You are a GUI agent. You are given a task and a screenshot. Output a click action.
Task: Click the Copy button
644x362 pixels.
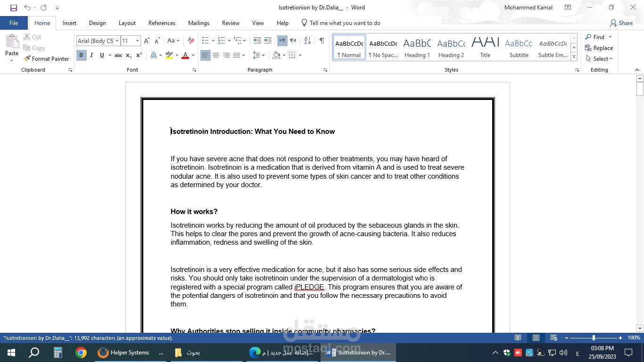click(x=34, y=48)
